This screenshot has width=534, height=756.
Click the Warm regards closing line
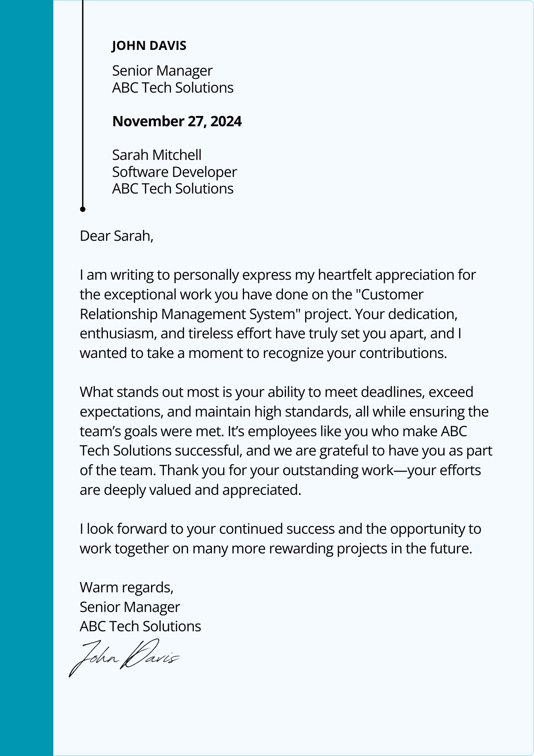tap(127, 588)
